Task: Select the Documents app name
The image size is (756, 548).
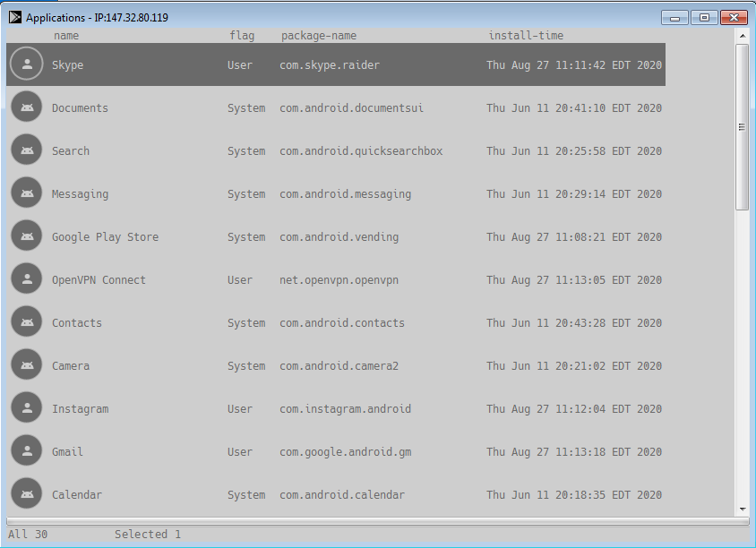Action: tap(80, 108)
